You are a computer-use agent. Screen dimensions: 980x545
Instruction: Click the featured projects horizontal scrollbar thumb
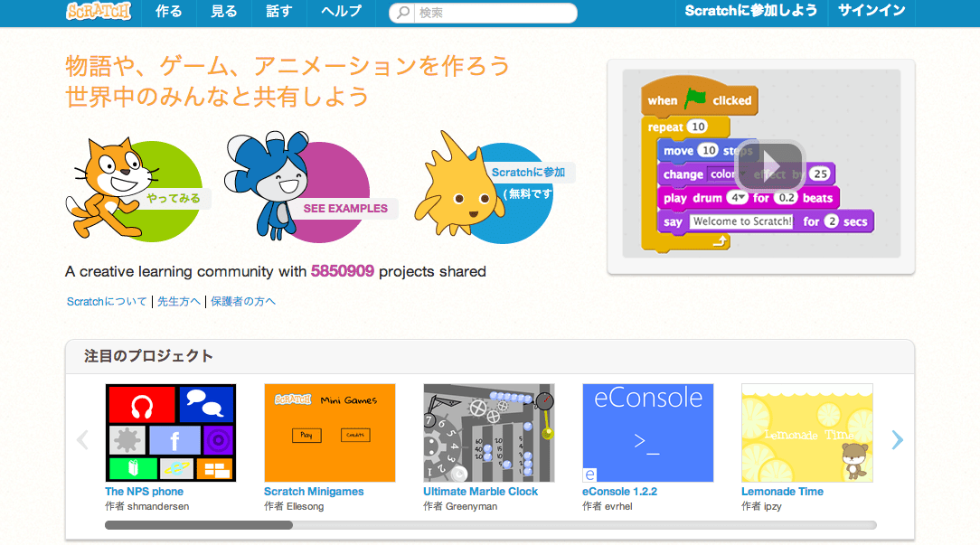[199, 525]
